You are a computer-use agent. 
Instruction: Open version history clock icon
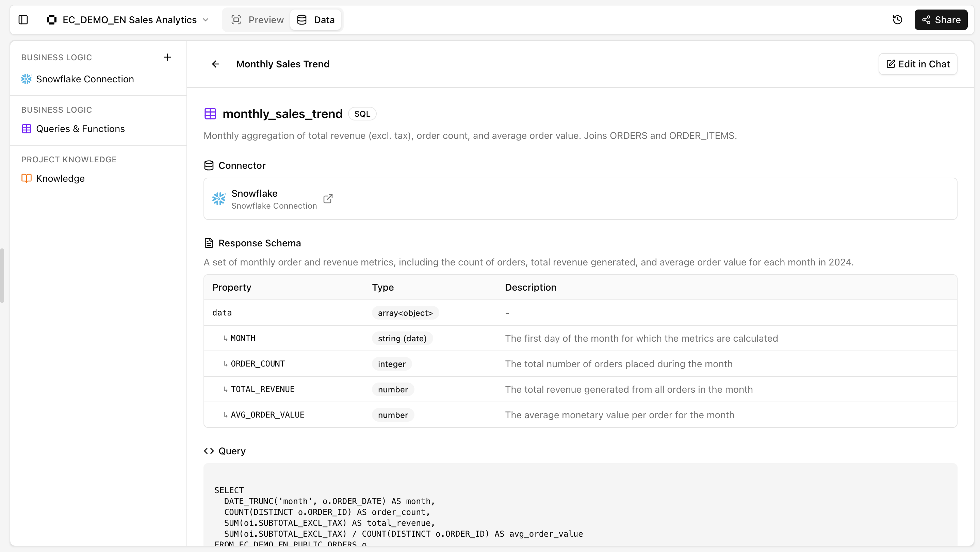pos(897,20)
